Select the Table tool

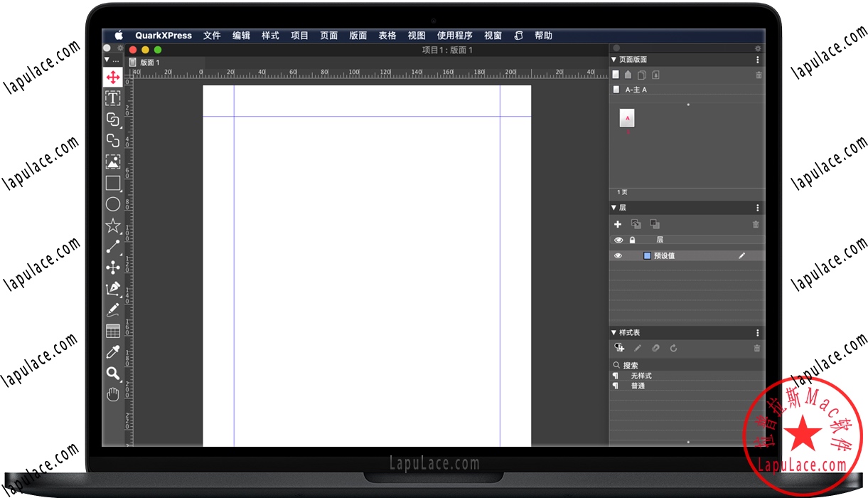tap(112, 330)
